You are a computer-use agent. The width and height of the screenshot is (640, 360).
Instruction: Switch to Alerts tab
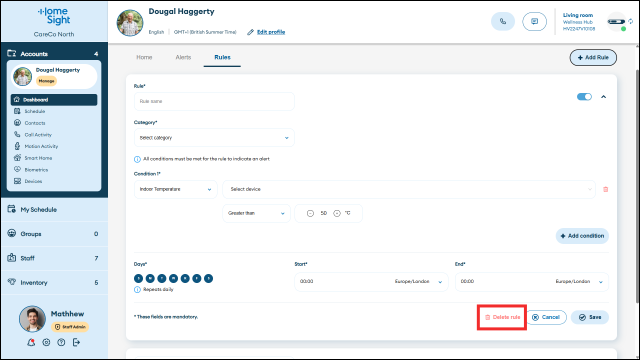coord(183,58)
